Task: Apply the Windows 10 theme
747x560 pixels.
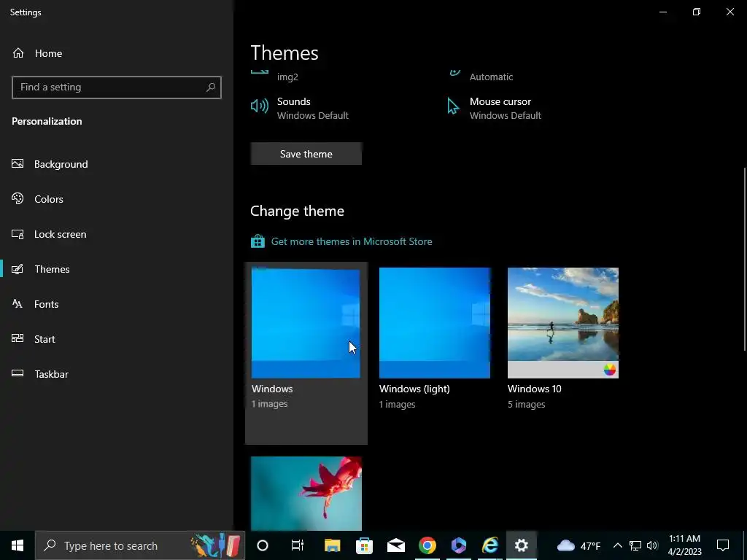Action: (x=563, y=338)
